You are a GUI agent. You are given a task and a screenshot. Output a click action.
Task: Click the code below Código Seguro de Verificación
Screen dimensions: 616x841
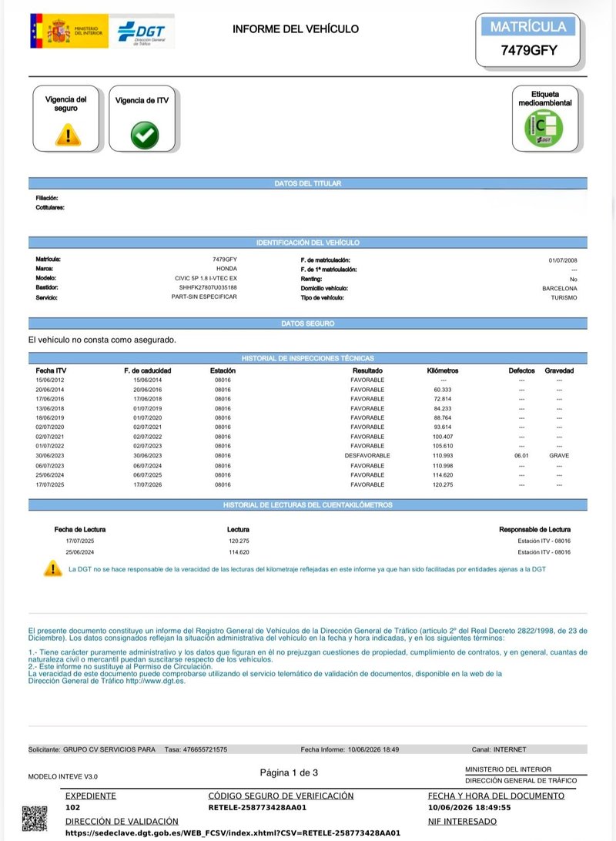click(257, 808)
